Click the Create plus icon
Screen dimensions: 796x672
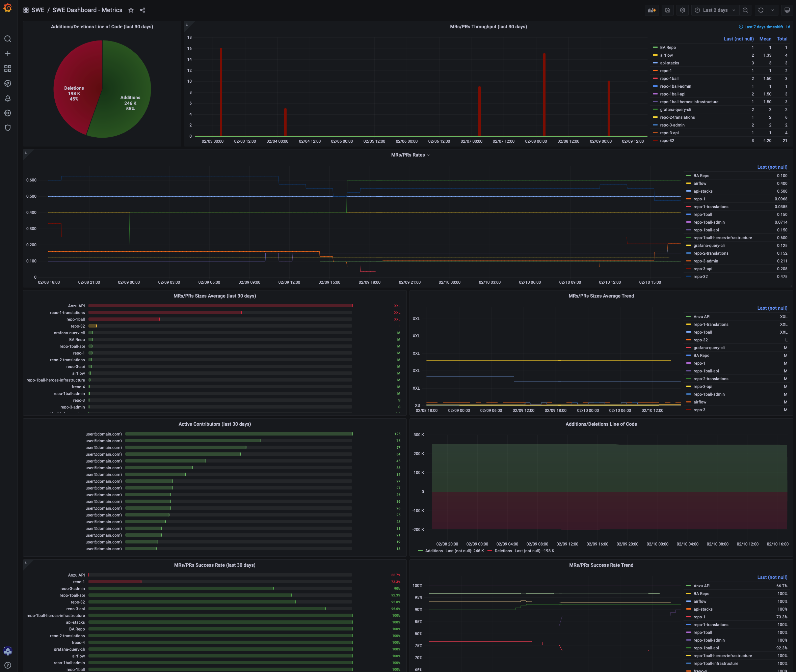pos(8,54)
